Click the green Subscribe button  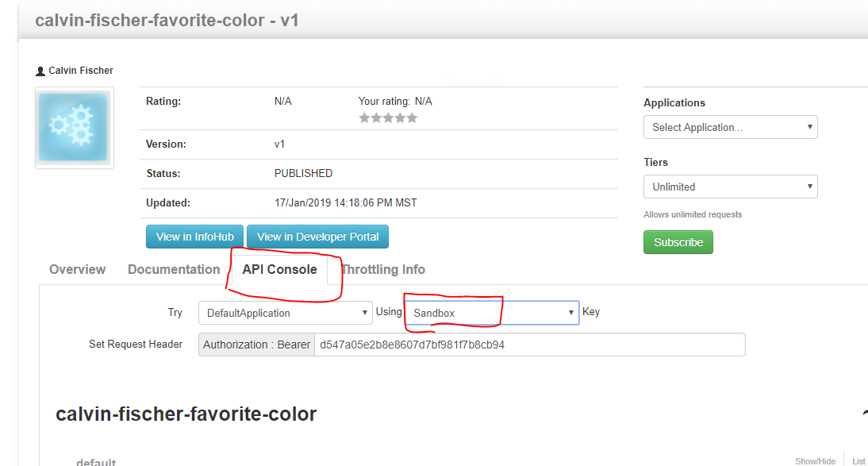pyautogui.click(x=678, y=242)
